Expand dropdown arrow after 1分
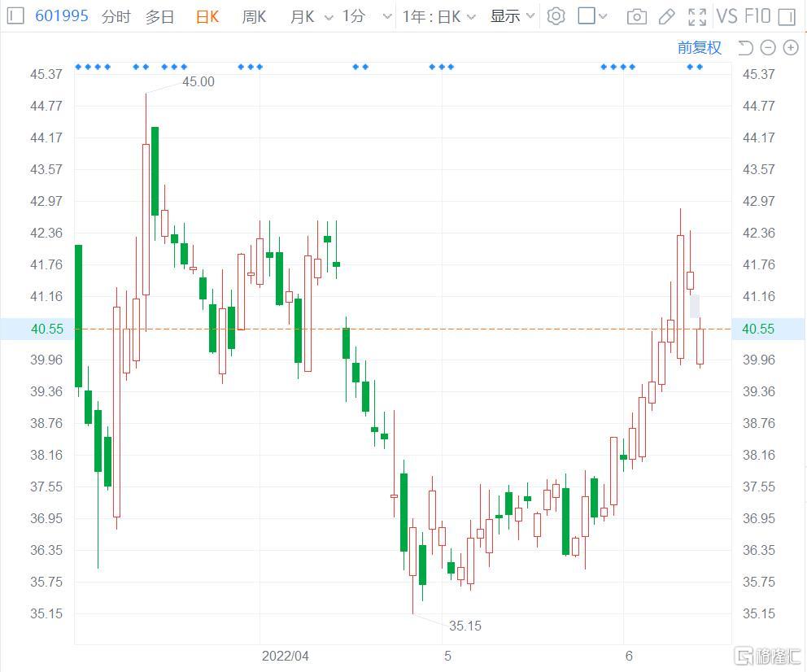 (x=387, y=17)
